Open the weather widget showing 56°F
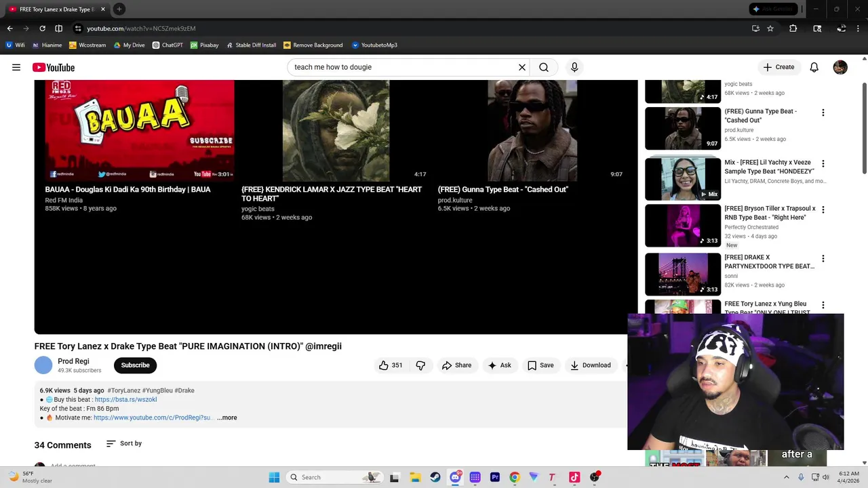The image size is (868, 488). click(30, 477)
